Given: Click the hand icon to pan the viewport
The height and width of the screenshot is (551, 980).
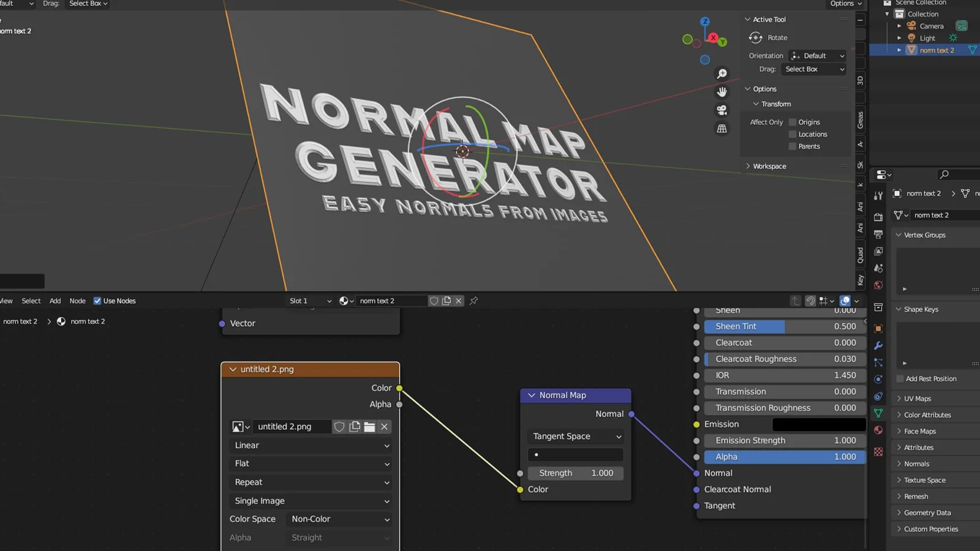Looking at the screenshot, I should click(x=722, y=91).
